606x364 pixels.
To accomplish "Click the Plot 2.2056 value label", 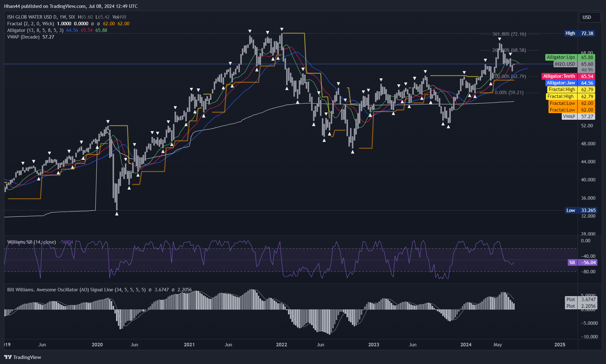I will [581, 306].
